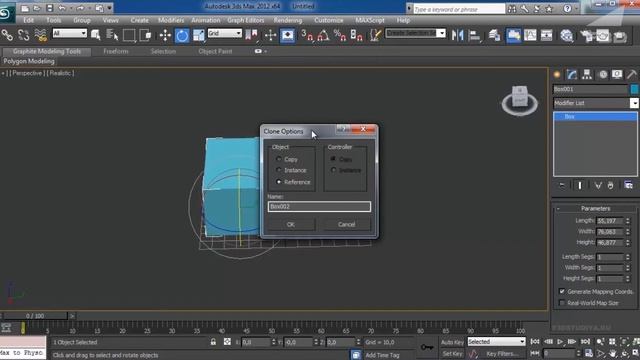This screenshot has height=360, width=640.
Task: Open the Utilities command panel tab
Action: coord(632,74)
